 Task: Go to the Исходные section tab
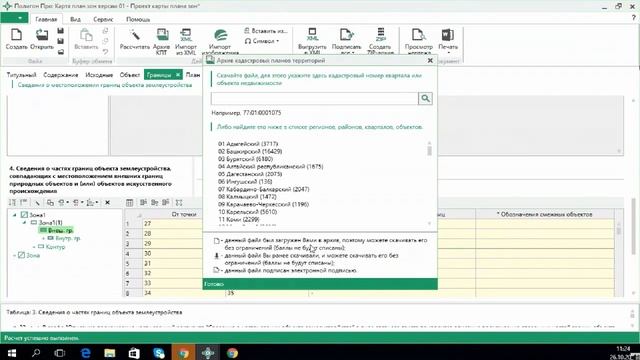pyautogui.click(x=99, y=75)
